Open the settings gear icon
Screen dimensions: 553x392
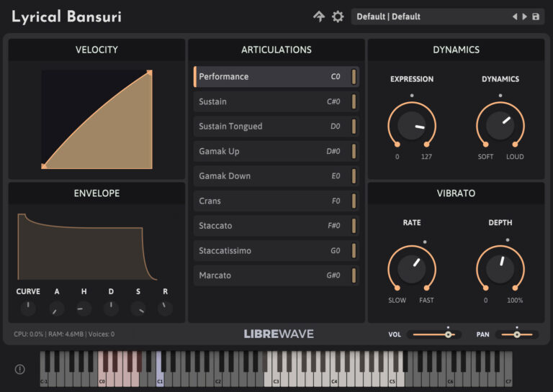click(338, 17)
